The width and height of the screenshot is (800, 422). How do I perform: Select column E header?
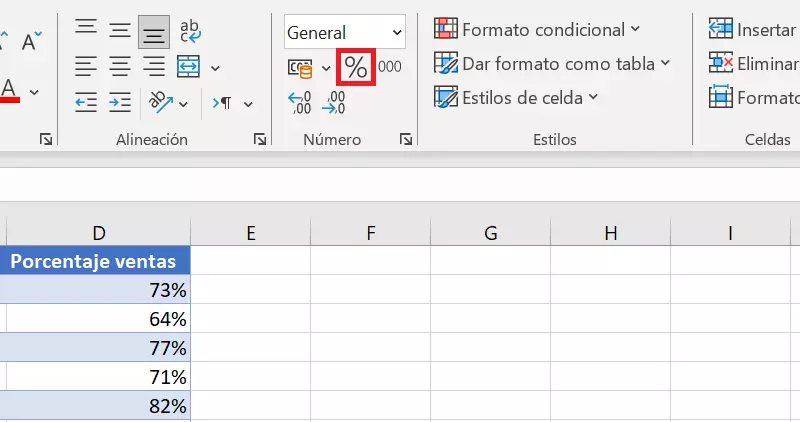251,233
